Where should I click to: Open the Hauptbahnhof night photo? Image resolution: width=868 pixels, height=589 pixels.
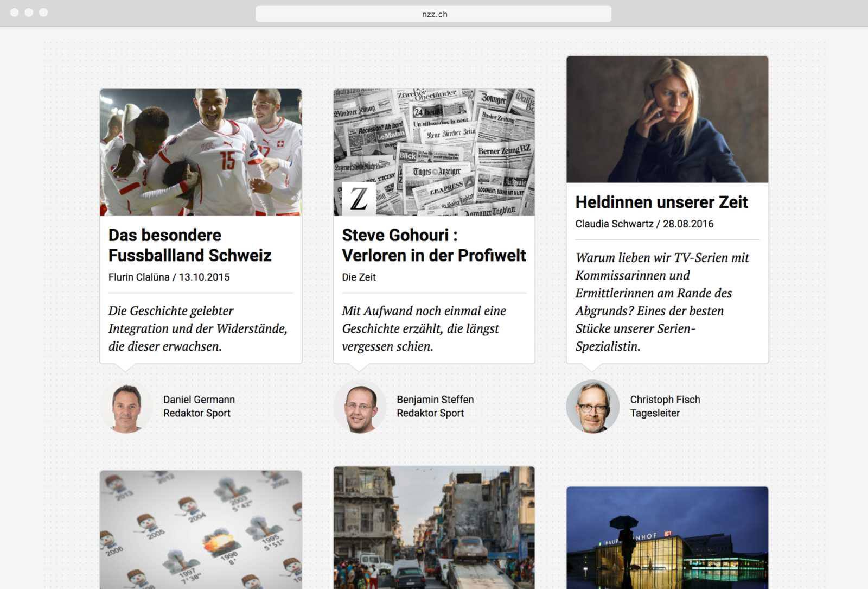point(667,537)
